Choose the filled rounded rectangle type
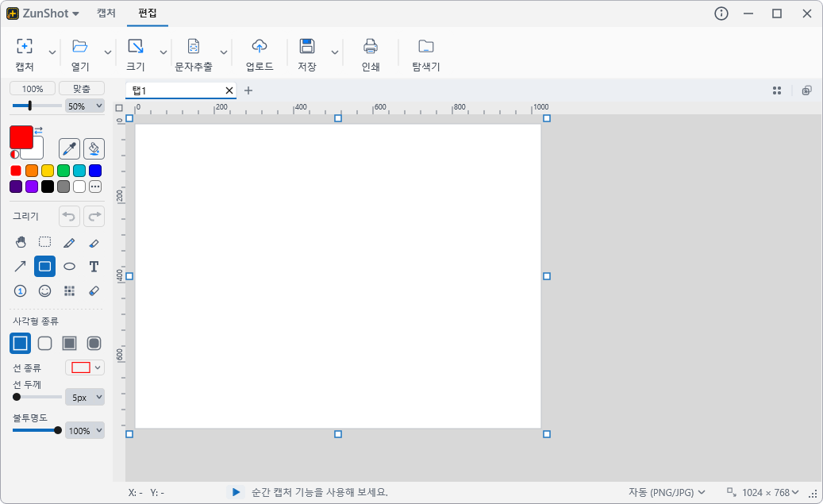 (x=94, y=344)
